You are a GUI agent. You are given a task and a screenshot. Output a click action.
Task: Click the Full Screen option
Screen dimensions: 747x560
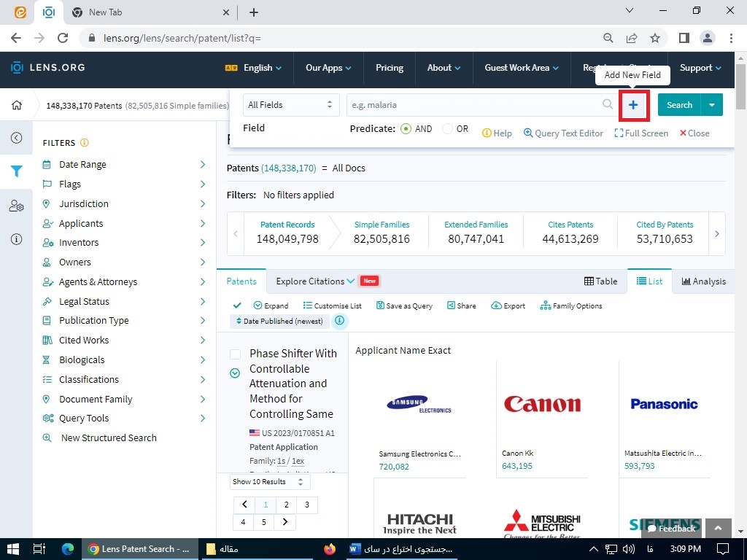[x=641, y=133]
